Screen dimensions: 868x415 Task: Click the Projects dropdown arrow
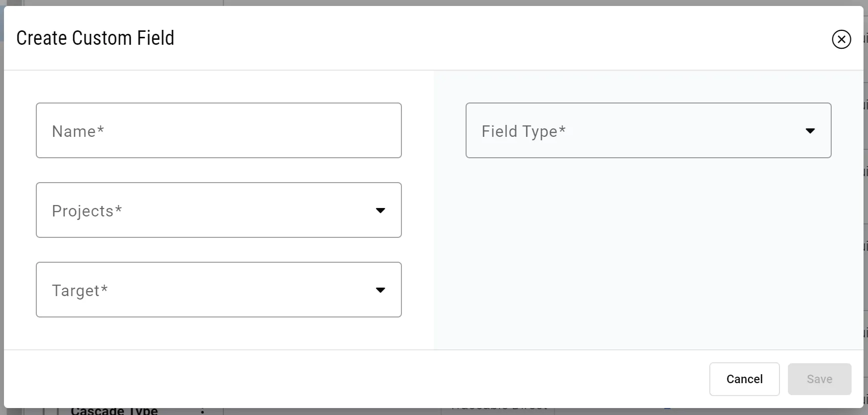(381, 210)
